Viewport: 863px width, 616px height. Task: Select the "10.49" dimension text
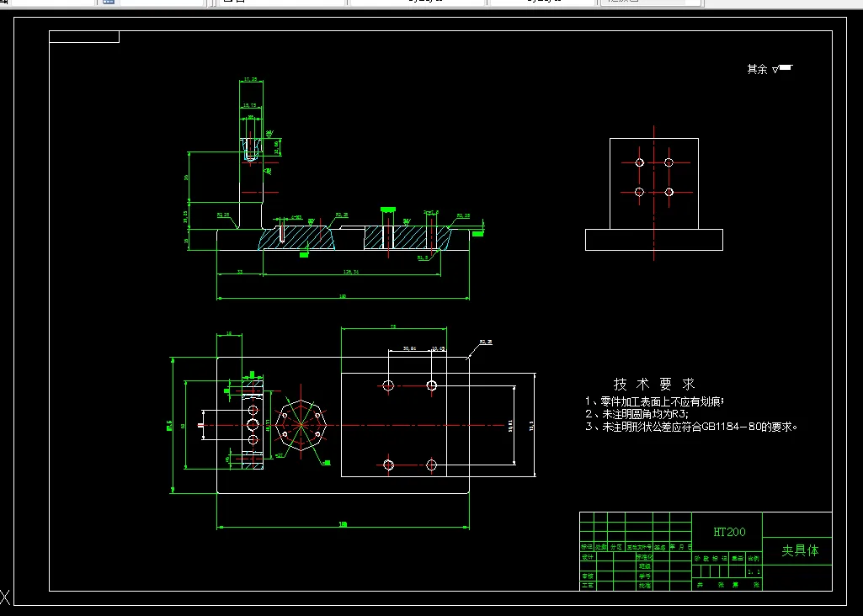pos(438,348)
